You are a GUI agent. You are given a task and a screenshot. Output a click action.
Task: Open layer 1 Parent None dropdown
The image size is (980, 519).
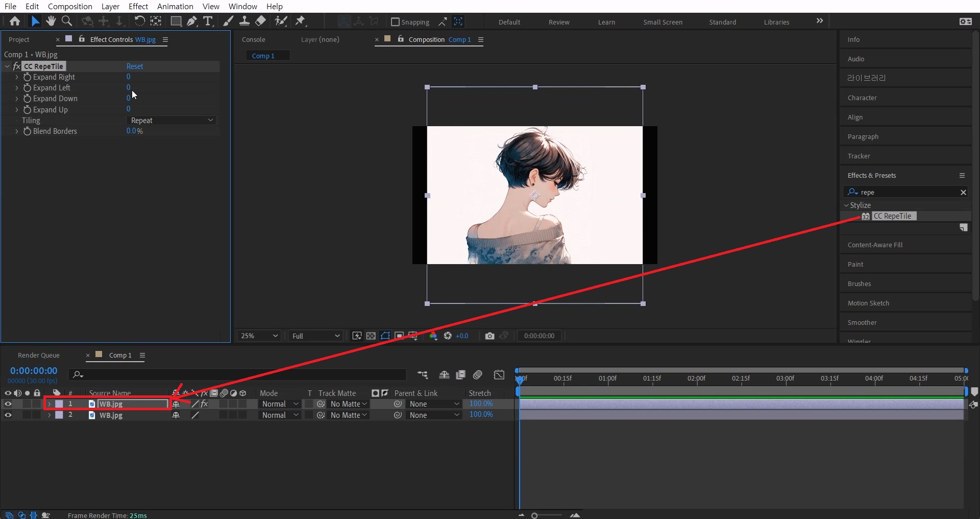pos(434,404)
